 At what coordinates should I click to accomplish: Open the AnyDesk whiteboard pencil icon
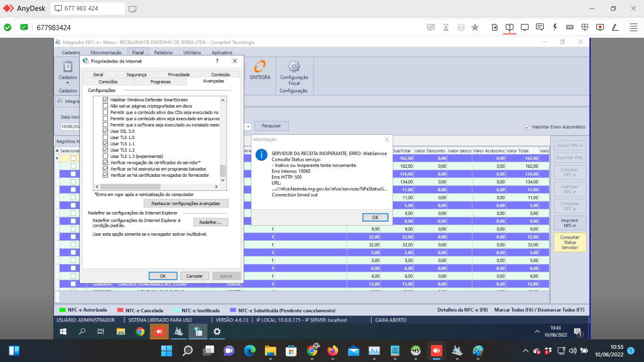(615, 27)
